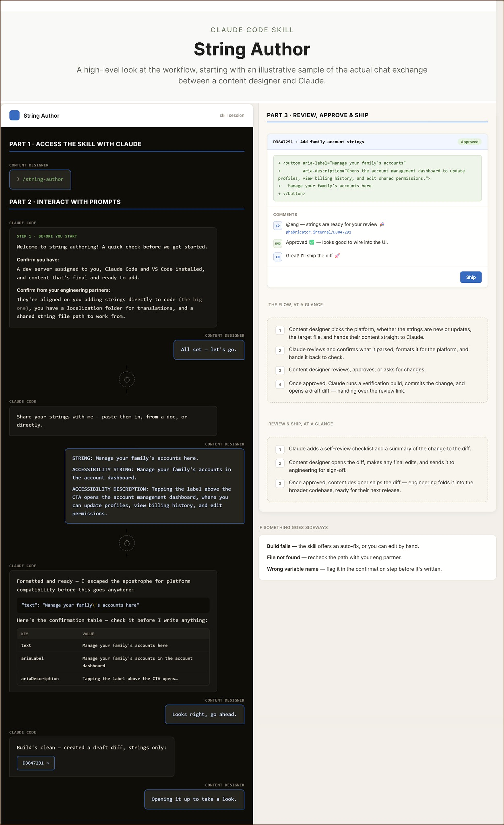Click the first timer icon below 'All set'
Image resolution: width=504 pixels, height=825 pixels.
coord(127,379)
